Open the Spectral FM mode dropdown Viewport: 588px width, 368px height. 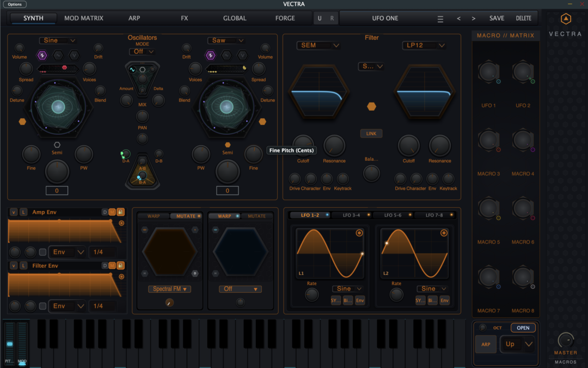(169, 288)
